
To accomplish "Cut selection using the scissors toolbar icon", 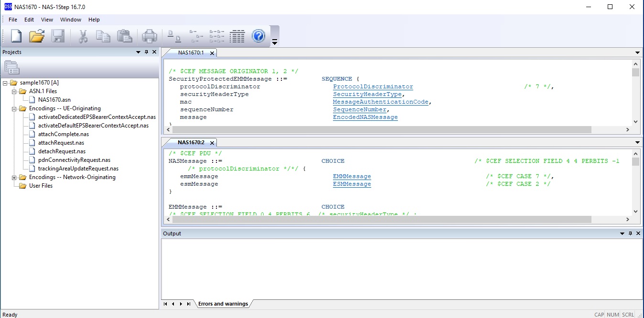I will [82, 36].
